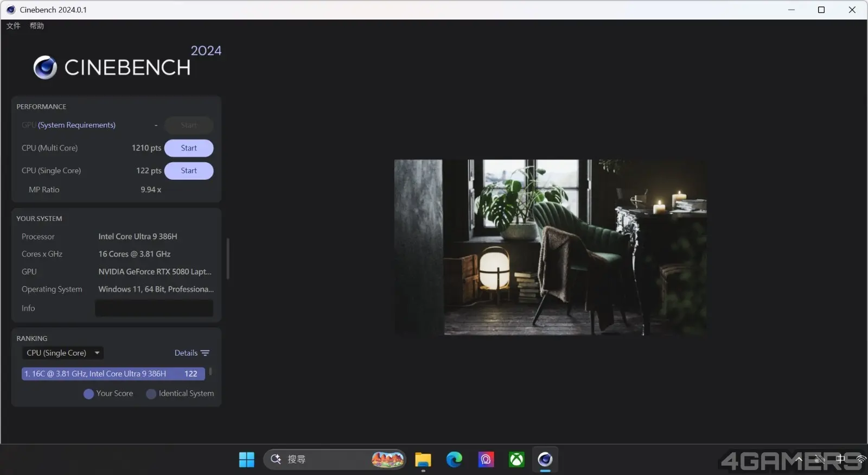
Task: Click the Windows 11 operating system value
Action: [156, 289]
